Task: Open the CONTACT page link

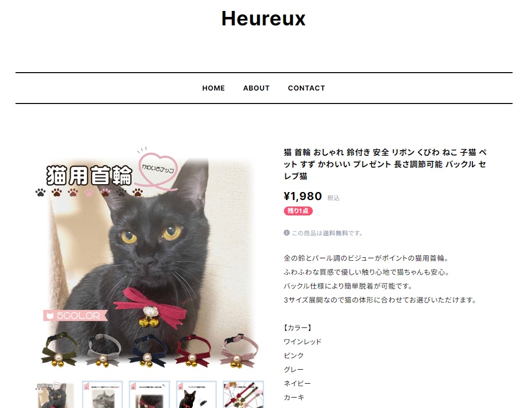Action: [x=306, y=88]
